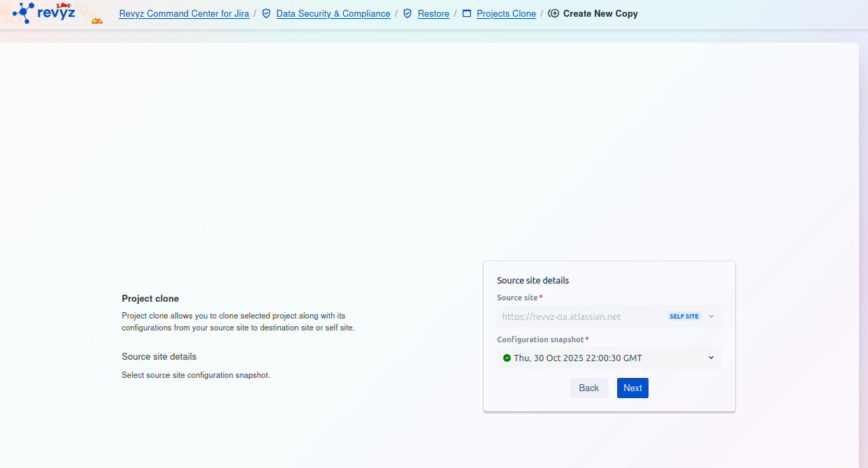Expand the Configuration snapshot dropdown arrow
Image resolution: width=868 pixels, height=468 pixels.
pyautogui.click(x=711, y=358)
